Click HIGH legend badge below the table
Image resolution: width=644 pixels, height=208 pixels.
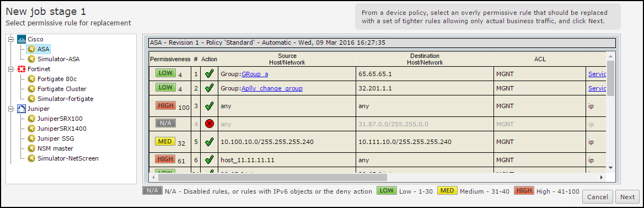(x=524, y=190)
